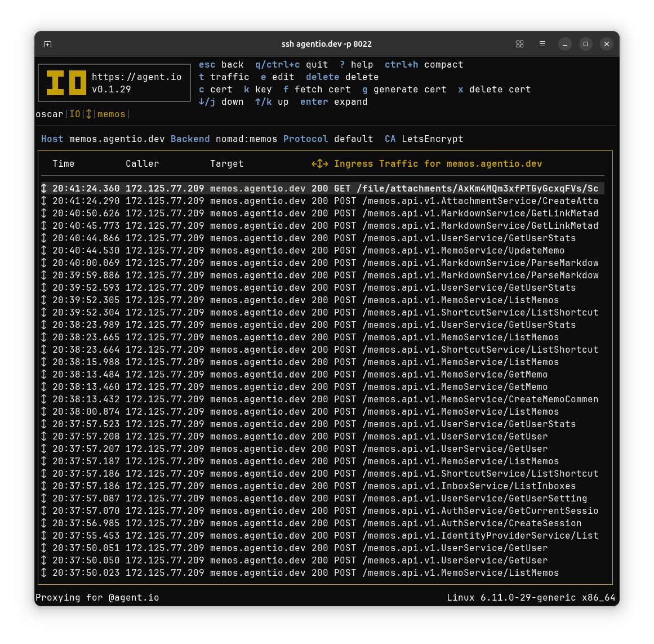654x644 pixels.
Task: Click the ingress icon on 20:37:57.087 row
Action: [x=44, y=499]
